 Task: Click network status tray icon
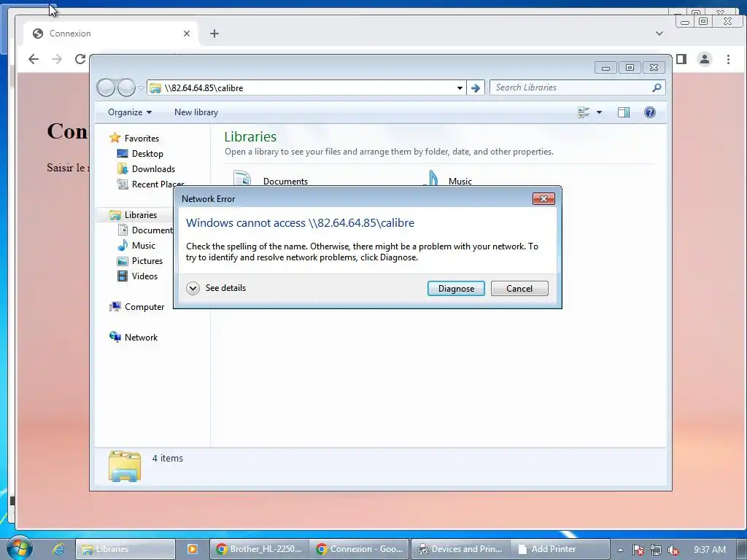[x=656, y=550]
